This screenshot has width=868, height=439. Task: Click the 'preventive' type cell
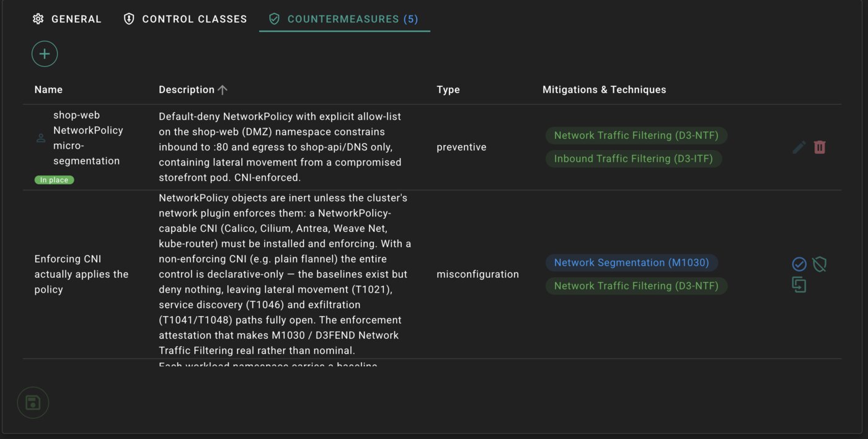[x=461, y=147]
